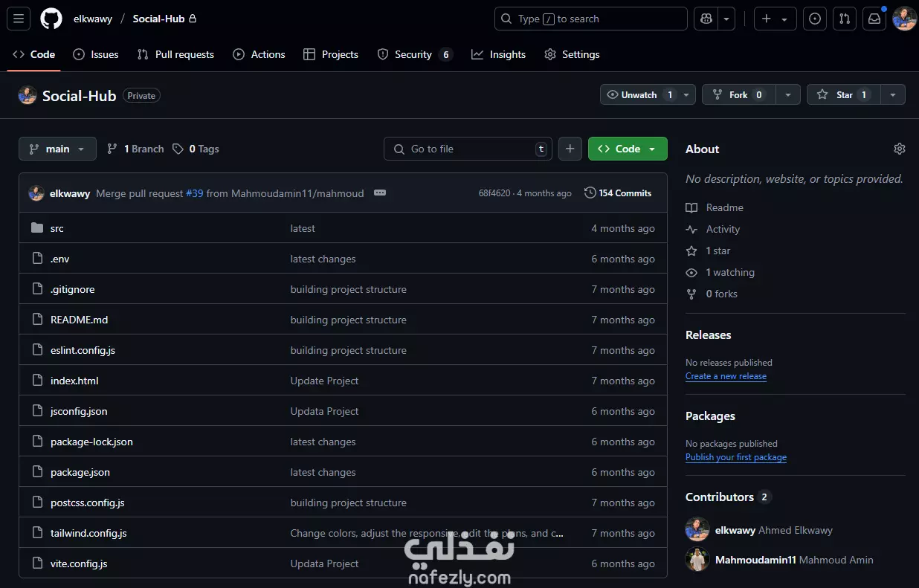
Task: Open repository Settings tab
Action: [572, 54]
